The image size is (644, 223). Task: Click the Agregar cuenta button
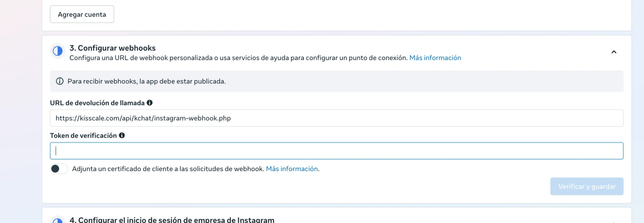pos(82,14)
